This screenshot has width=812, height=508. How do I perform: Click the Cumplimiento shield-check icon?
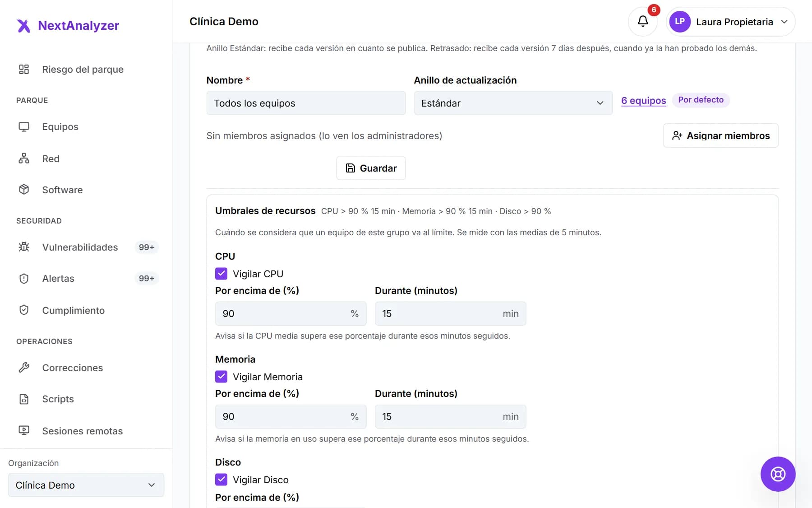point(24,310)
